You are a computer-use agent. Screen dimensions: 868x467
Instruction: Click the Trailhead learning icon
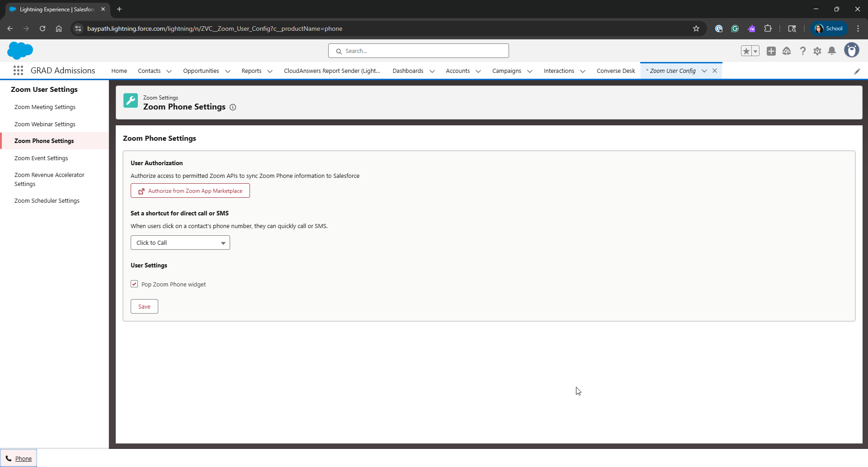click(x=787, y=51)
